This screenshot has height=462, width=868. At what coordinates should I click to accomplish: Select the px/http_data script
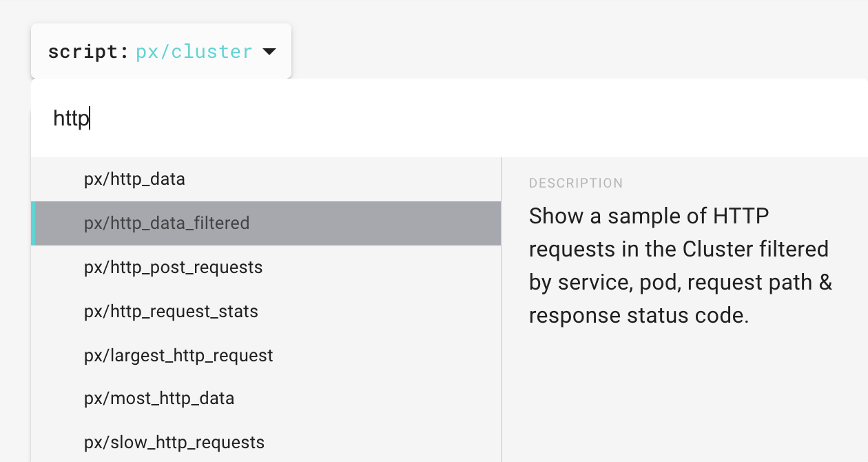[134, 179]
